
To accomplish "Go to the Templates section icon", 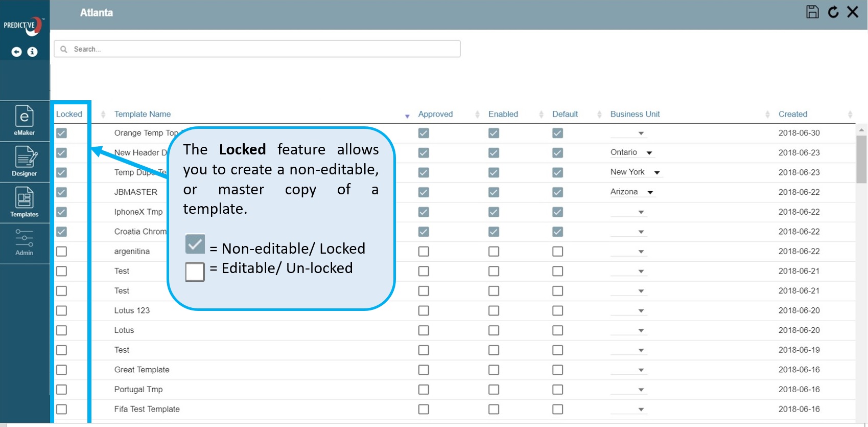I will click(x=24, y=202).
